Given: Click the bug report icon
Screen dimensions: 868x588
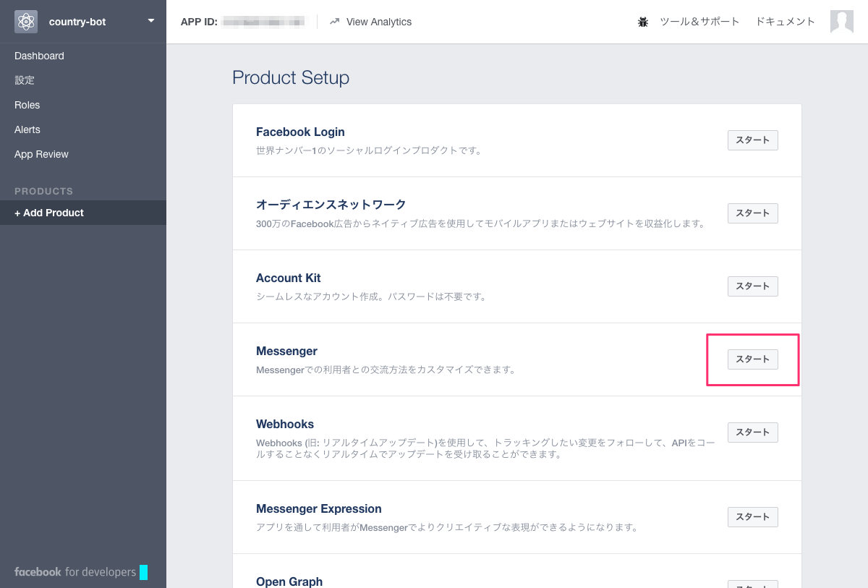Looking at the screenshot, I should [643, 22].
